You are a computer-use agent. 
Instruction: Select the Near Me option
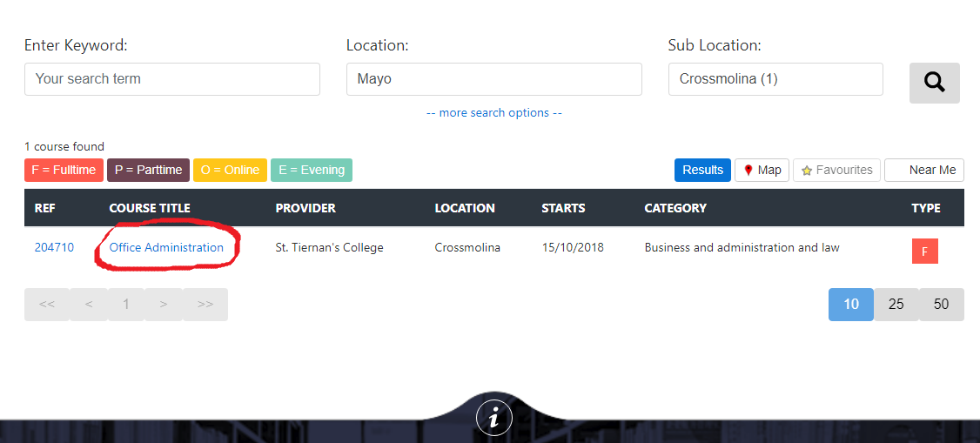tap(923, 170)
